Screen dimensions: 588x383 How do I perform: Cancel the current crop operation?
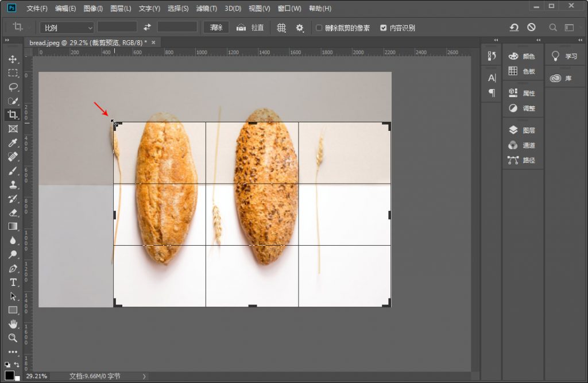[531, 28]
